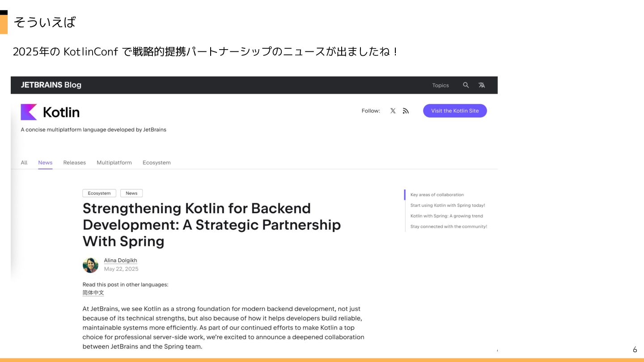This screenshot has width=644, height=362.
Task: Click the slide page number 6
Action: pos(635,349)
